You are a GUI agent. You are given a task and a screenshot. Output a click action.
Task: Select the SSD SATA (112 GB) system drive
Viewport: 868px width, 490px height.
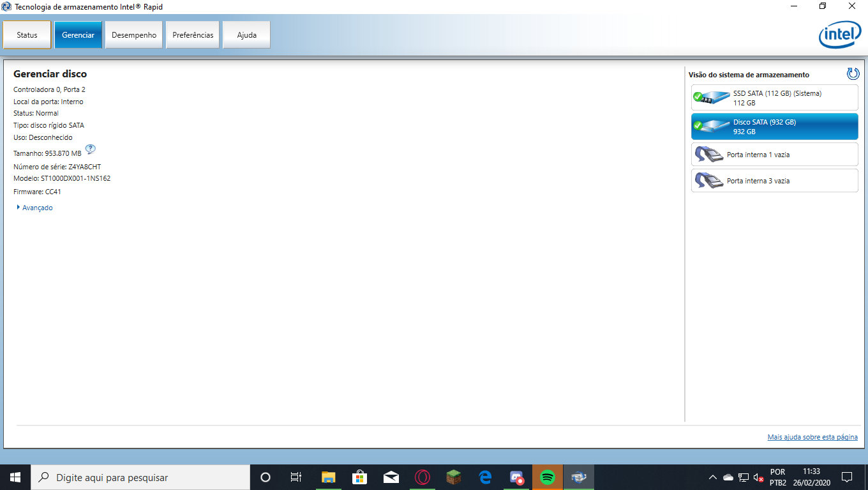click(x=774, y=97)
